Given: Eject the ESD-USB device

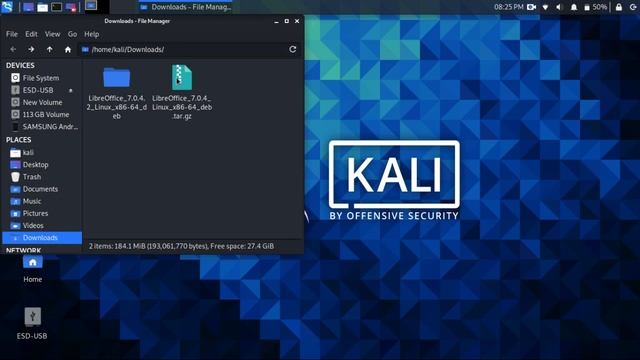Looking at the screenshot, I should (x=71, y=90).
